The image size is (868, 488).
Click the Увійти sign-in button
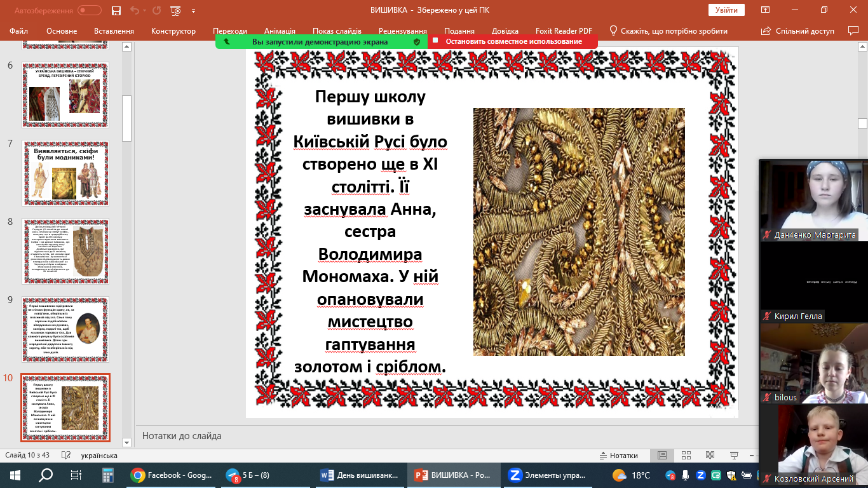pyautogui.click(x=726, y=10)
